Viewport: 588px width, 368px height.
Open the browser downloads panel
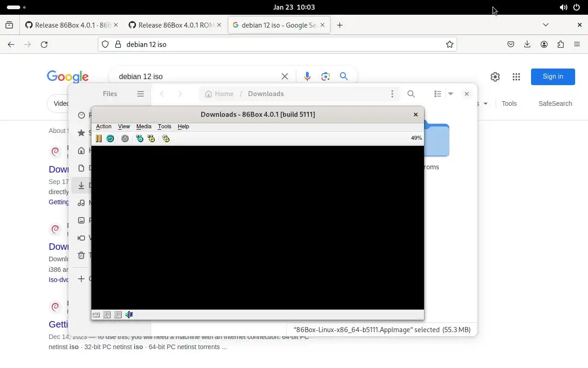coord(527,45)
